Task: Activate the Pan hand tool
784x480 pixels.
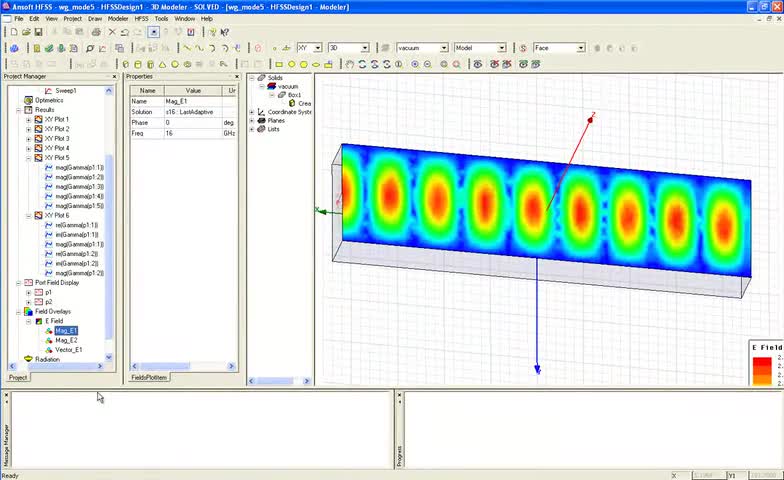Action: pyautogui.click(x=350, y=64)
